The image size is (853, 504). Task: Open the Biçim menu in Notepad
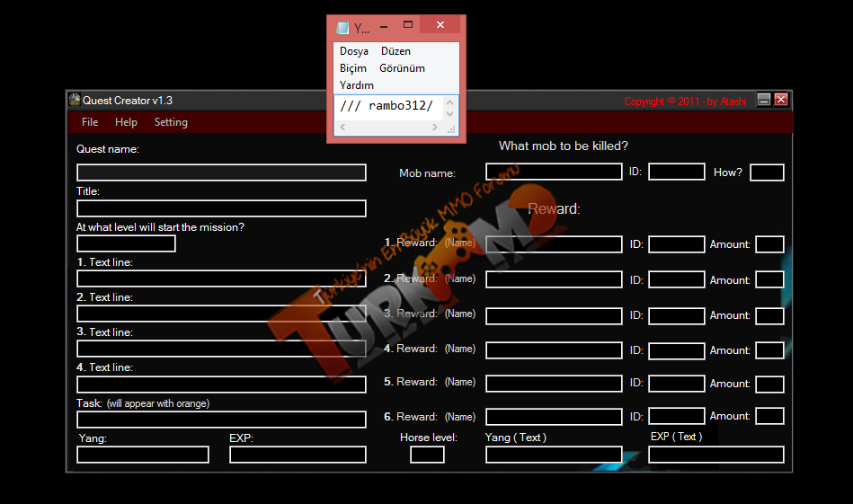click(x=353, y=68)
